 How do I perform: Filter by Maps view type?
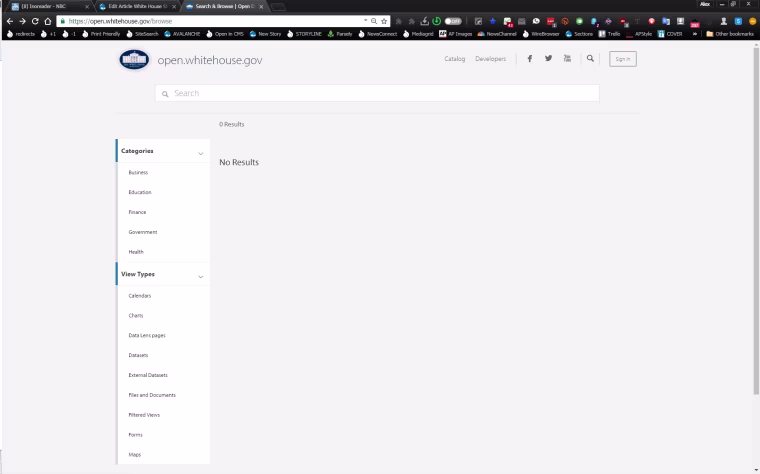click(135, 455)
